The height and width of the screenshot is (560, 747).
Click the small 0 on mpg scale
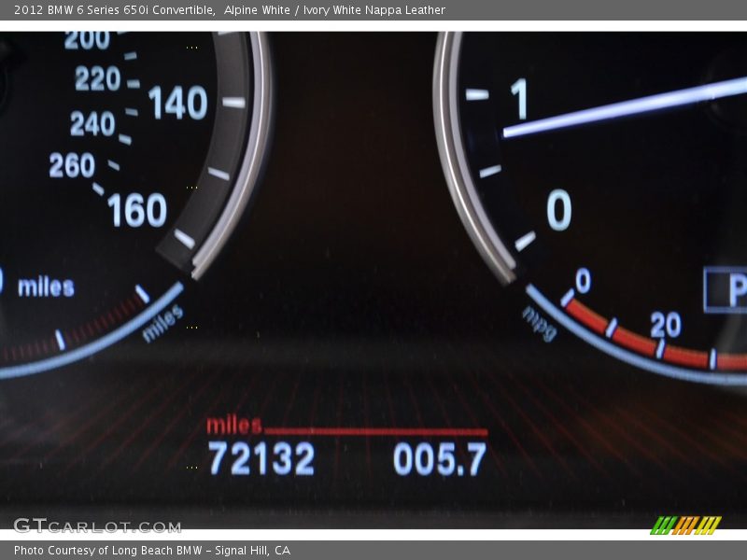584,281
